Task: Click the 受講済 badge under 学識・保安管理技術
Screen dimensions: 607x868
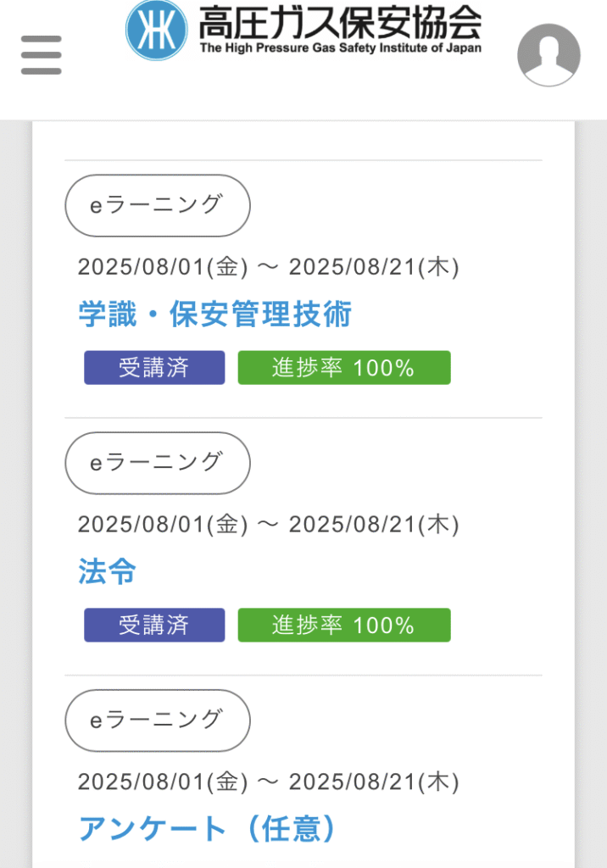Action: pos(154,368)
